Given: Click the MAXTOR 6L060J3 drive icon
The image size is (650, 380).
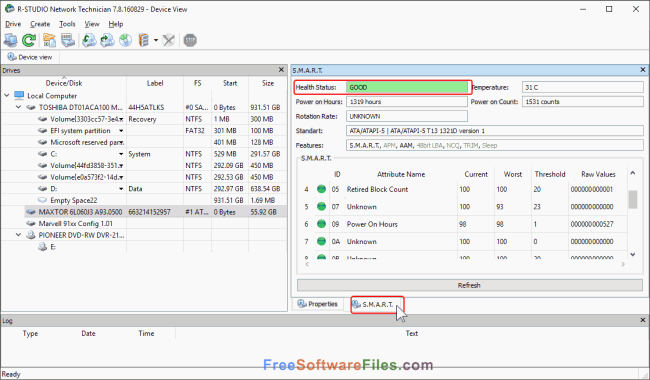Looking at the screenshot, I should coord(31,212).
